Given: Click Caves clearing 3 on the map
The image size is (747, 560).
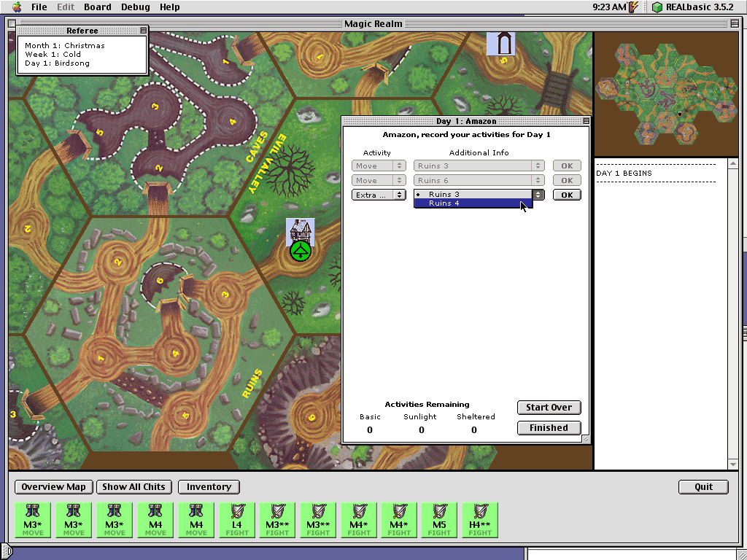Looking at the screenshot, I should [x=155, y=106].
